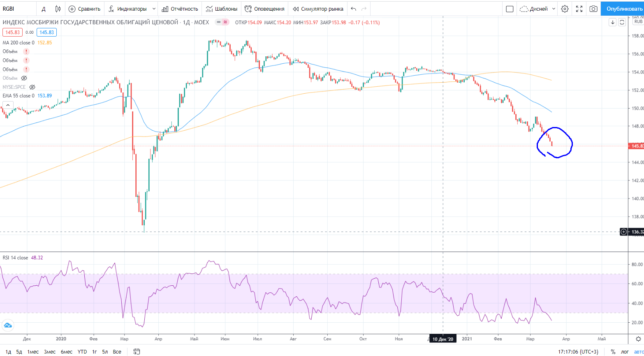
Task: Show the hidden Объём indicator
Action: click(x=24, y=78)
